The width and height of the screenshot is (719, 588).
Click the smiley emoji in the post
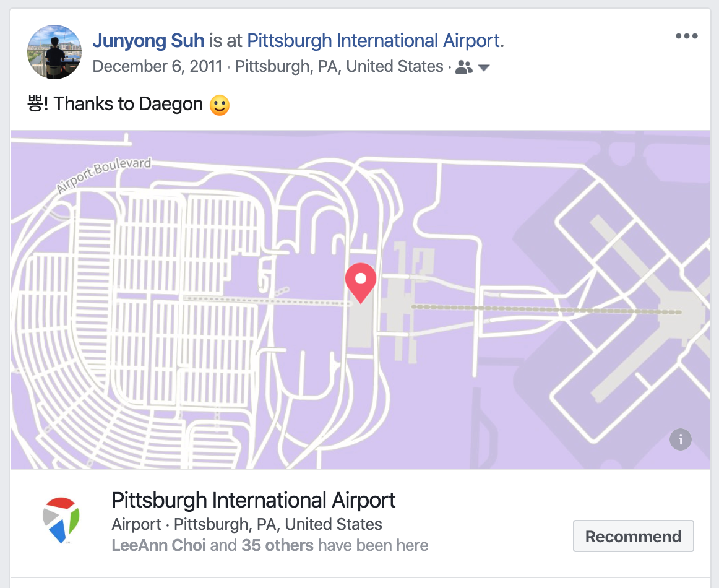(220, 105)
